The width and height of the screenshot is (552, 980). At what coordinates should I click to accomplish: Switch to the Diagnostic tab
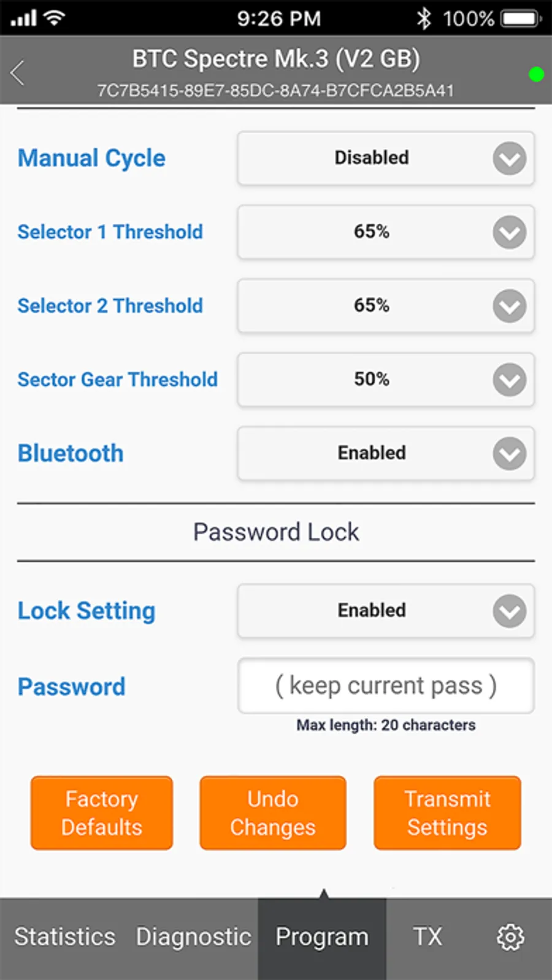[193, 936]
